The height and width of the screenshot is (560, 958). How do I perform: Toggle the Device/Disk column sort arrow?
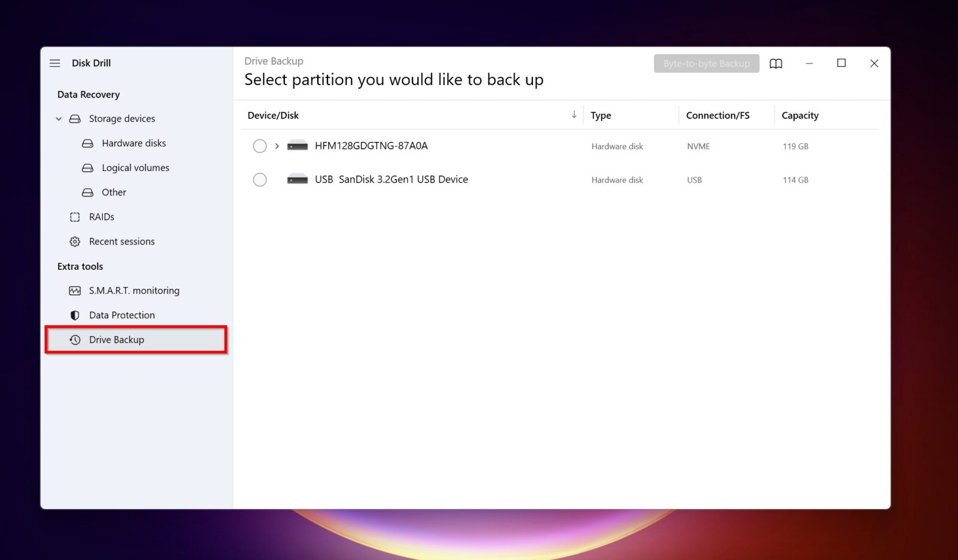pyautogui.click(x=574, y=114)
